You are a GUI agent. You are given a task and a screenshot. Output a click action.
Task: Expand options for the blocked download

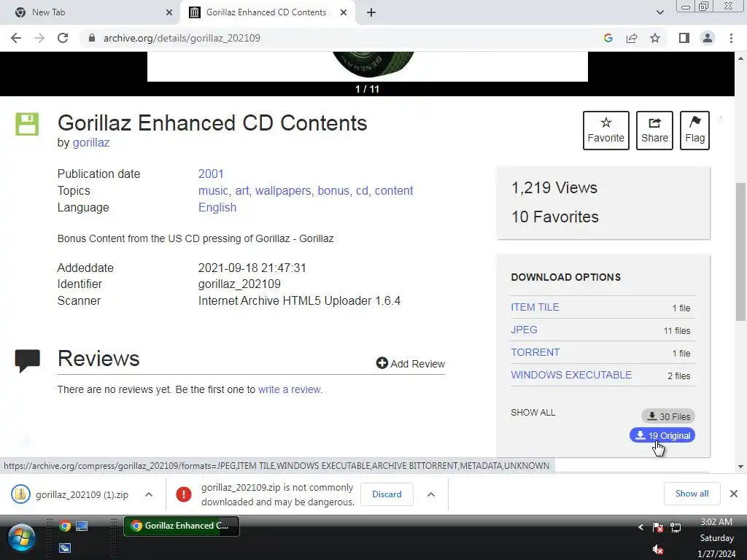point(431,494)
